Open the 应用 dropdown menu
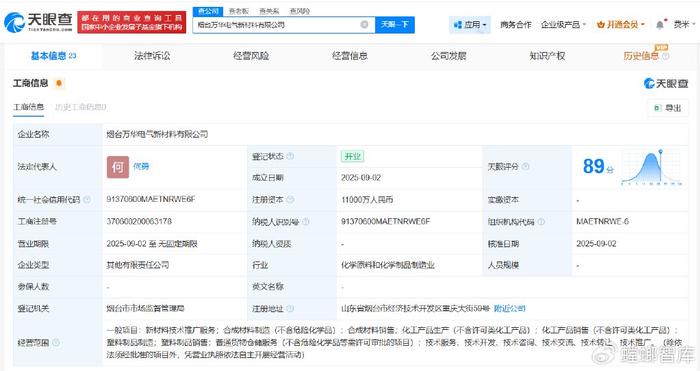 (470, 25)
